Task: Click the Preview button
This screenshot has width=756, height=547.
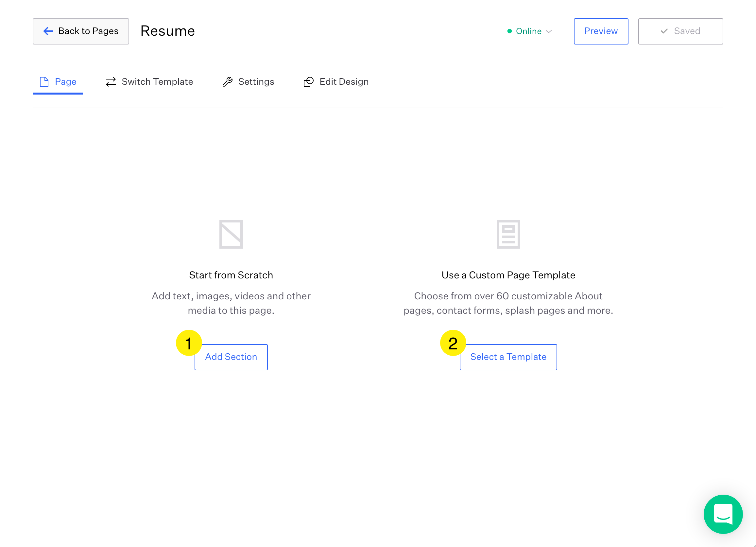Action: click(601, 31)
